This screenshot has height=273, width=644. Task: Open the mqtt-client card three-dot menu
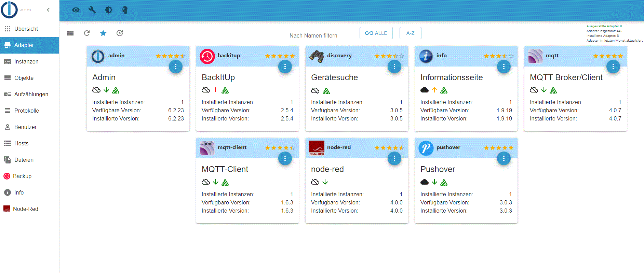tap(285, 158)
